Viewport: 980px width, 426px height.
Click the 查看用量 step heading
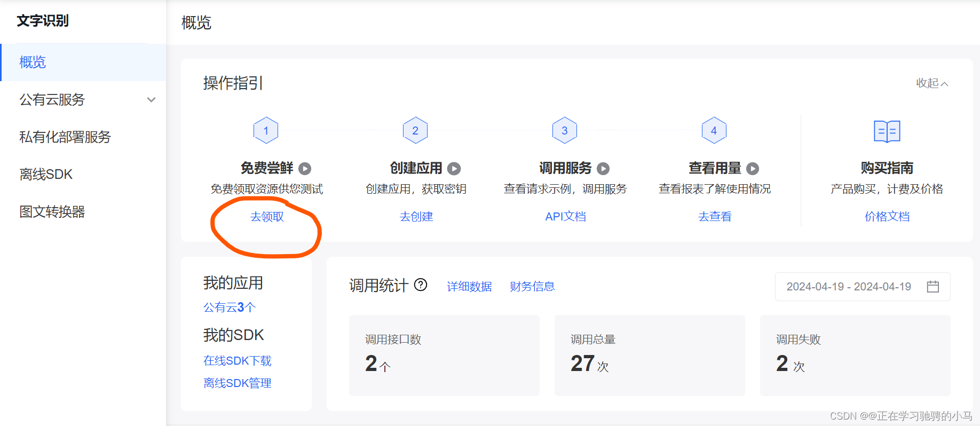tap(715, 168)
